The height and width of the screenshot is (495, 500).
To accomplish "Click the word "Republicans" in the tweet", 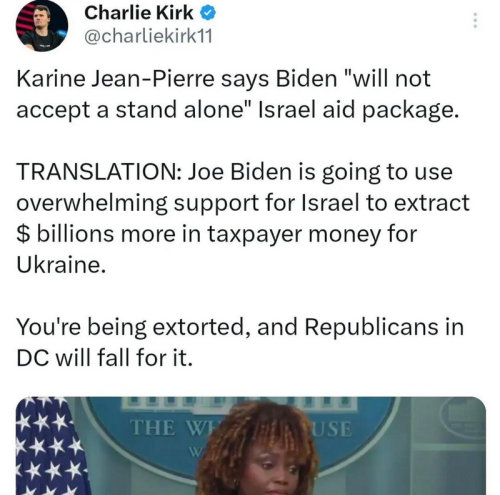I will click(x=372, y=328).
